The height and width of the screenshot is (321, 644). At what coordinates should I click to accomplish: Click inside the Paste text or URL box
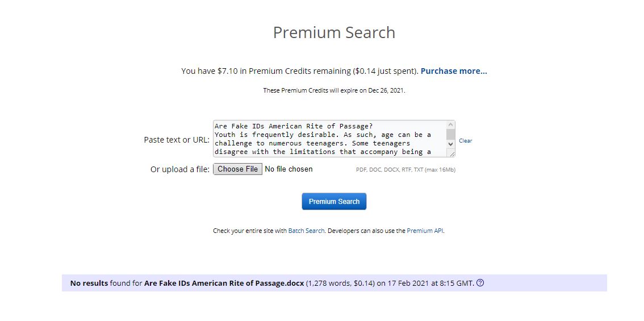[329, 139]
